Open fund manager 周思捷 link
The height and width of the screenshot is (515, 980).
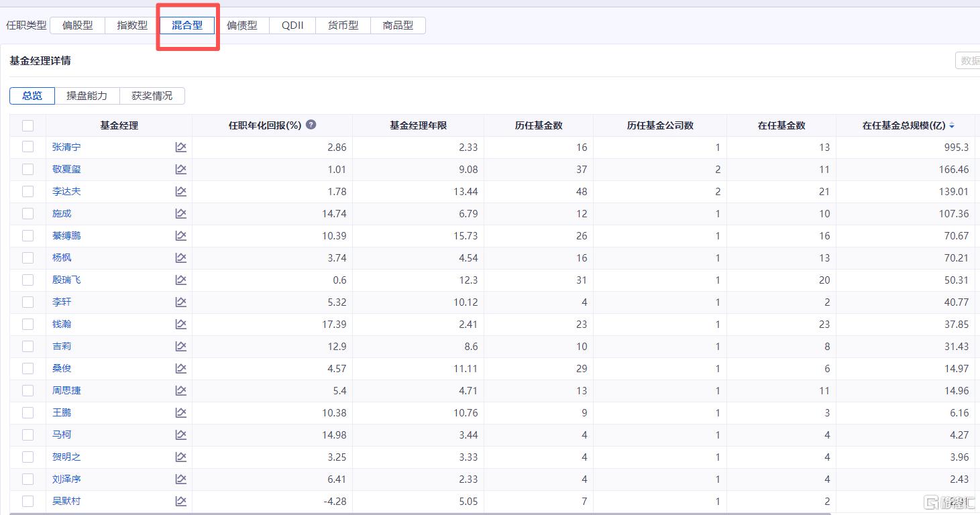coord(66,390)
